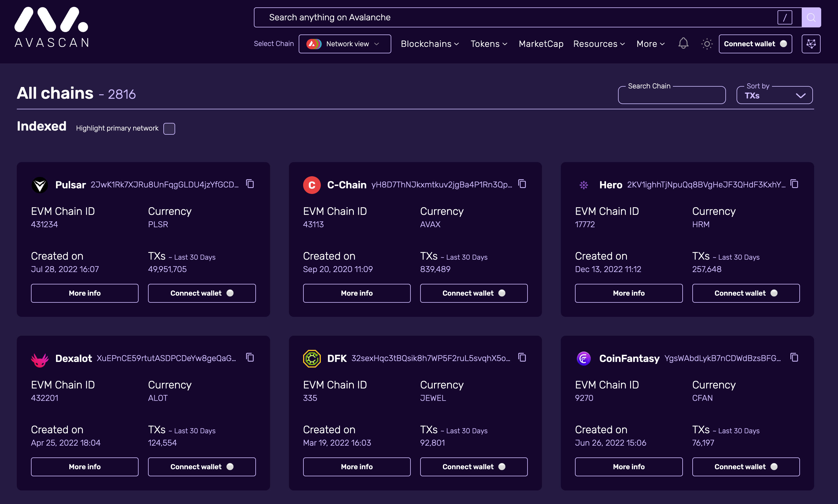Expand the More menu
This screenshot has width=838, height=504.
click(x=650, y=44)
